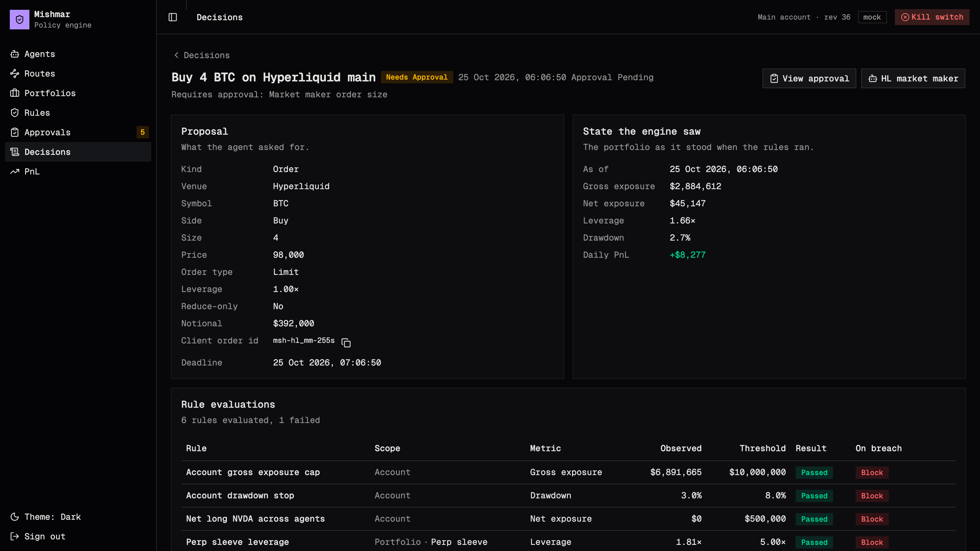Click the Daily PnL +$8,277 value
Viewport: 980px width, 551px height.
point(688,255)
